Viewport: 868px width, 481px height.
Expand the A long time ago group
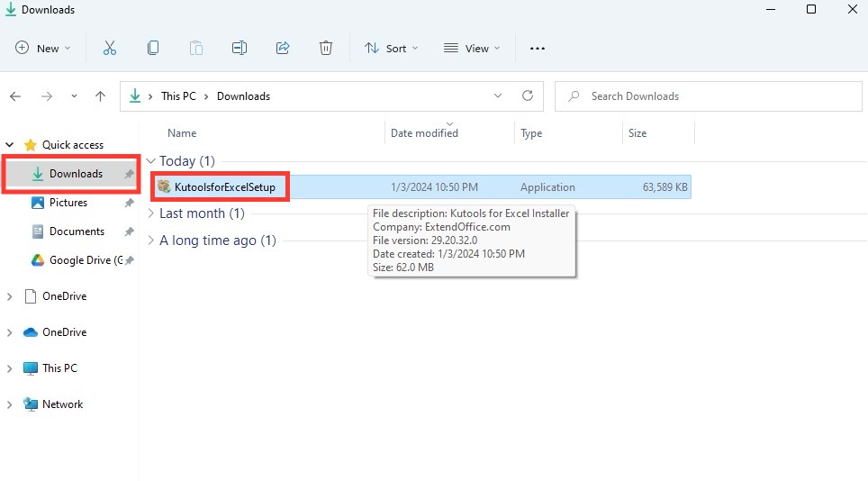click(151, 240)
